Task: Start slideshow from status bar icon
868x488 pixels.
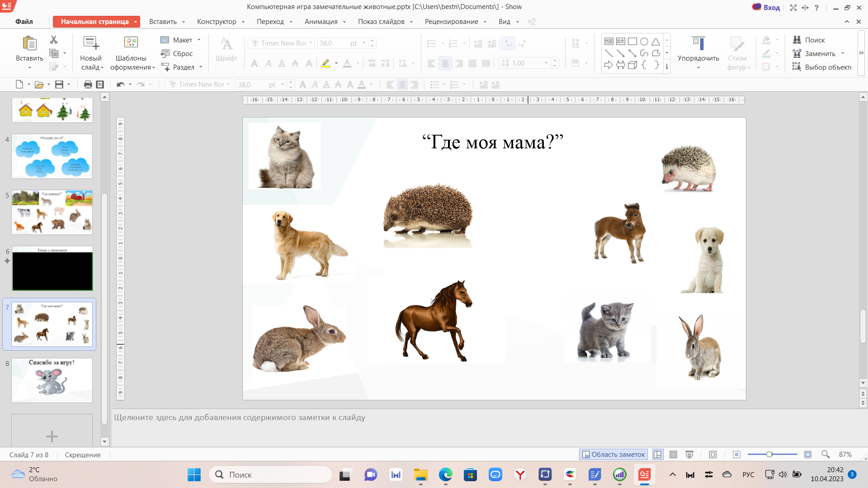Action: click(x=689, y=455)
